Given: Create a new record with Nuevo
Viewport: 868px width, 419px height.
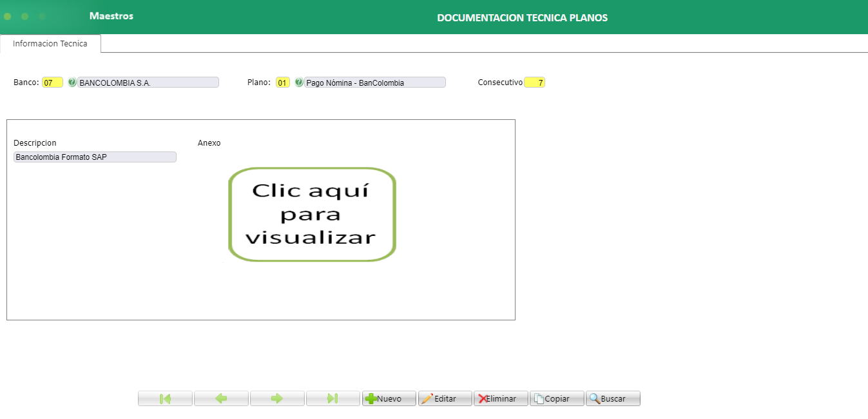Looking at the screenshot, I should click(x=389, y=398).
